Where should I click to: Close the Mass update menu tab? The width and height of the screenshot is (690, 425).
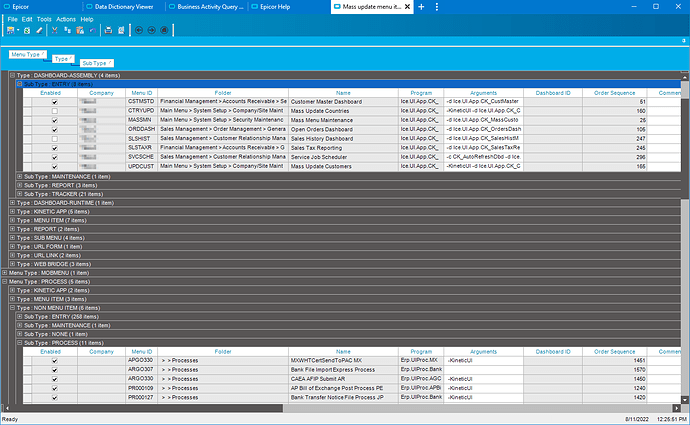[x=407, y=7]
